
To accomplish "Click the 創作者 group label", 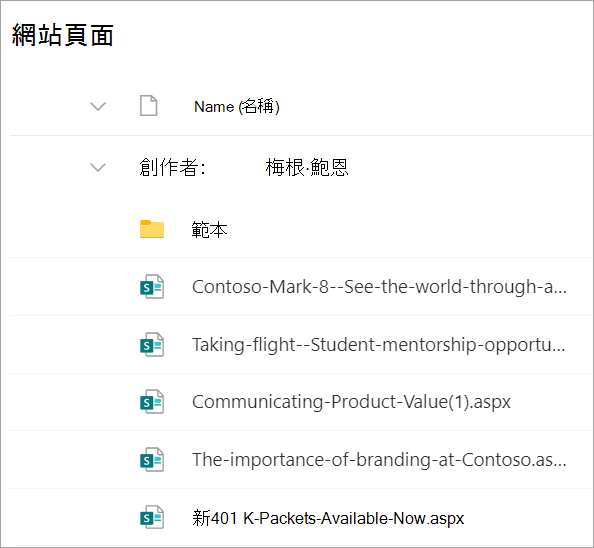I will (172, 167).
